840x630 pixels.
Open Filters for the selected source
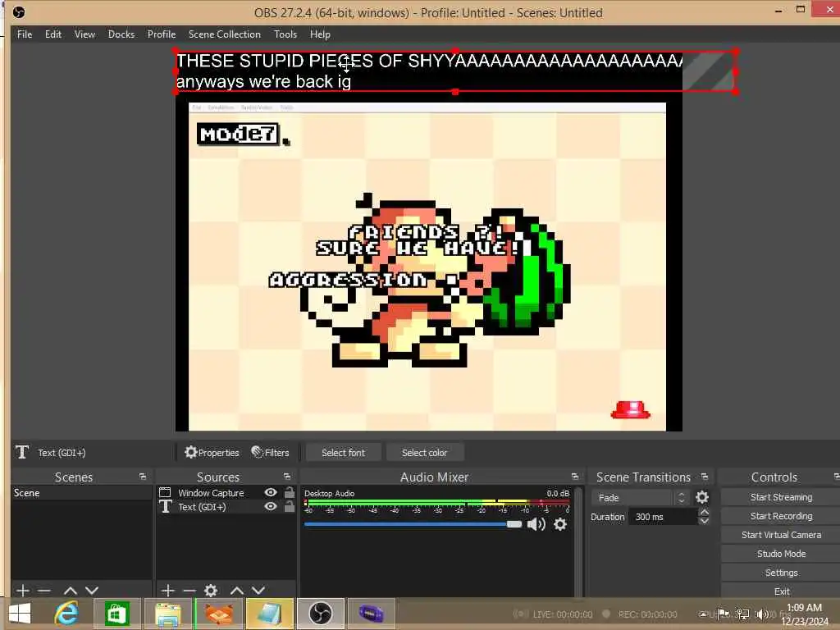click(x=270, y=453)
